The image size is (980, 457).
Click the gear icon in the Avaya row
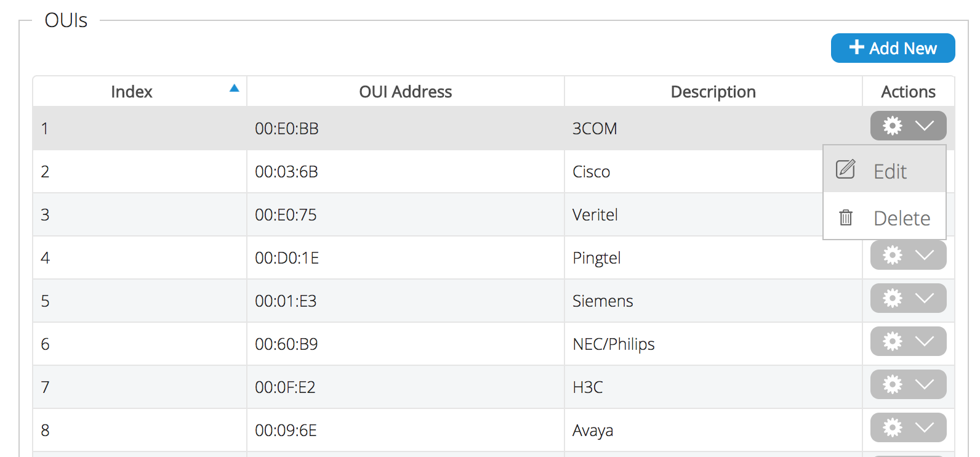[x=892, y=427]
